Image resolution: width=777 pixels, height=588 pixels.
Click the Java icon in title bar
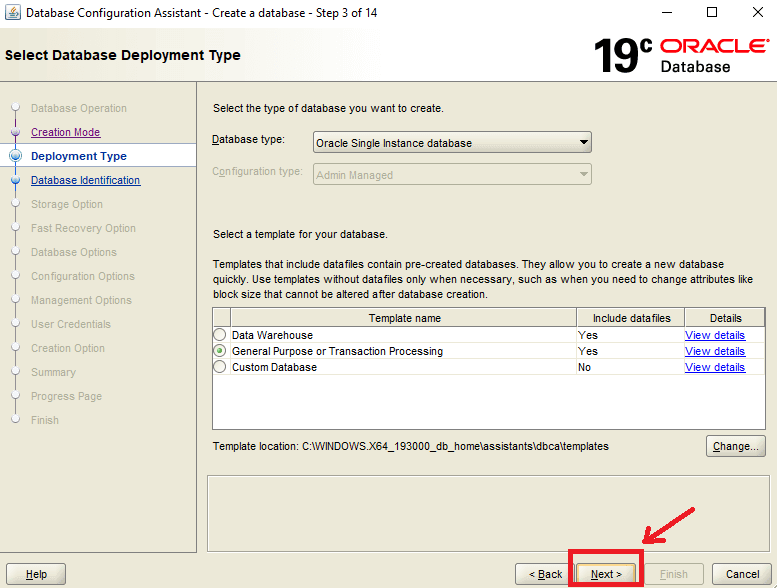pos(12,13)
